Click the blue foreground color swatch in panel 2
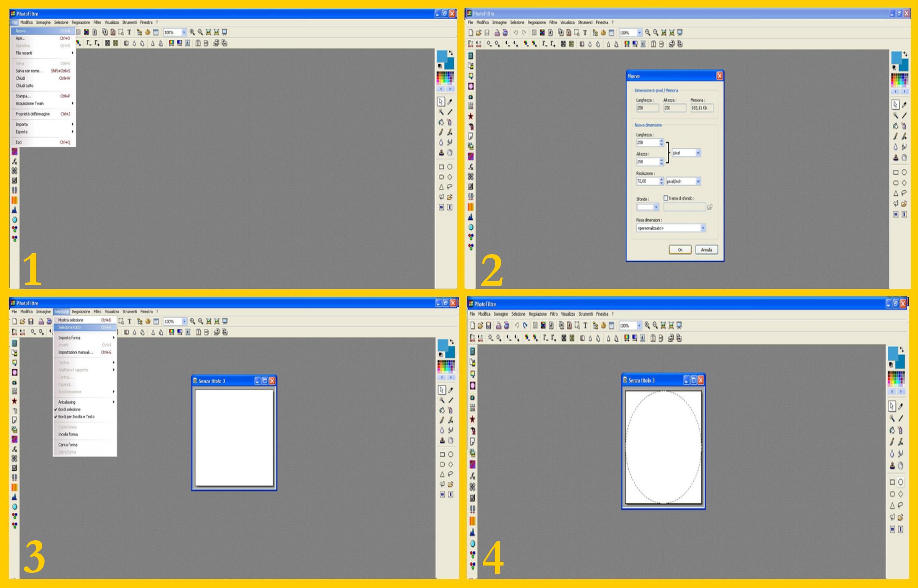The image size is (918, 588). [x=896, y=57]
